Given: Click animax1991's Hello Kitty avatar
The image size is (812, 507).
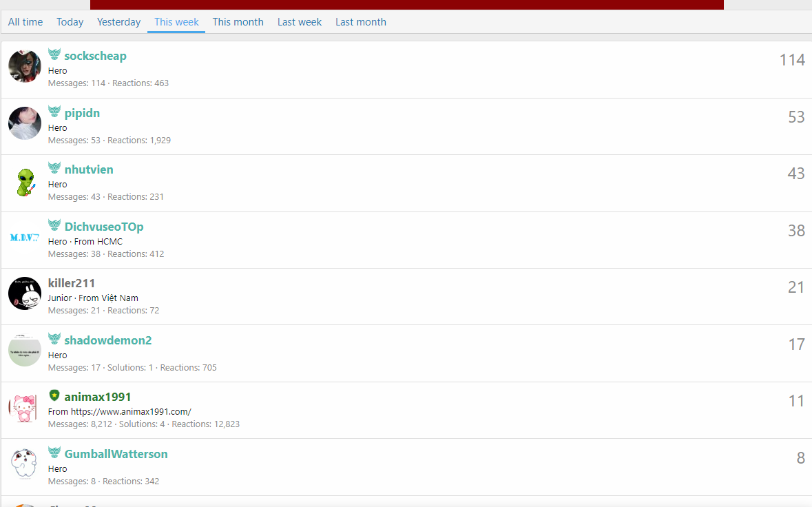Looking at the screenshot, I should click(24, 408).
